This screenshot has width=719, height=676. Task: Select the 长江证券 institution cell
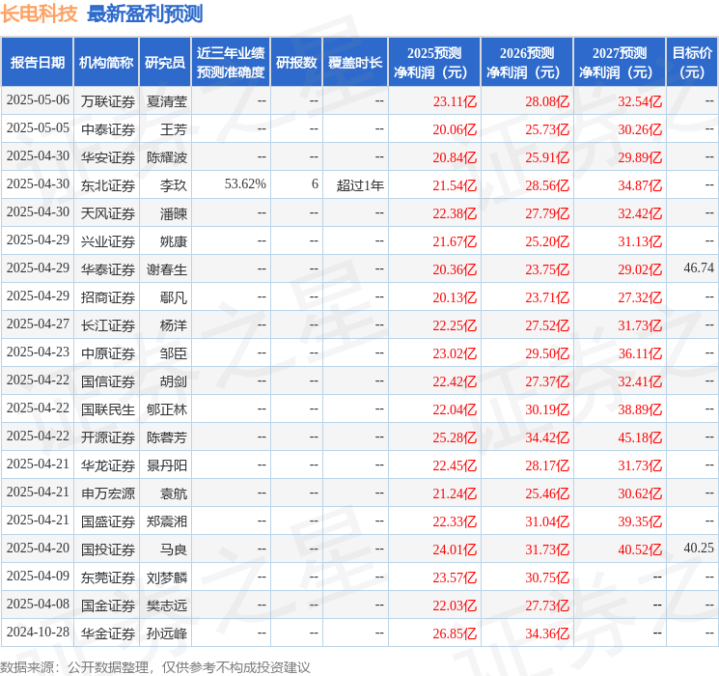pos(108,325)
